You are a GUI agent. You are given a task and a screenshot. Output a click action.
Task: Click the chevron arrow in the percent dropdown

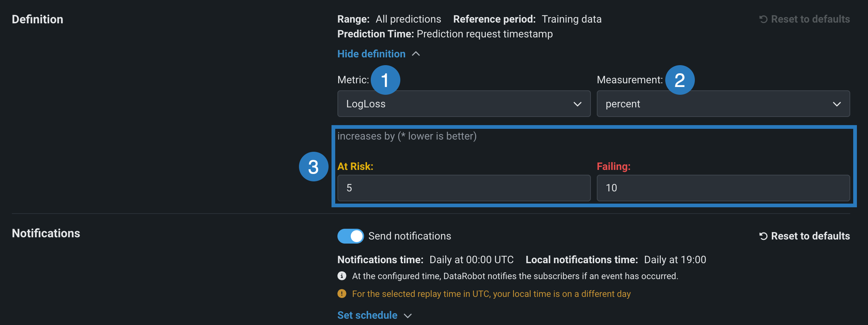coord(837,104)
